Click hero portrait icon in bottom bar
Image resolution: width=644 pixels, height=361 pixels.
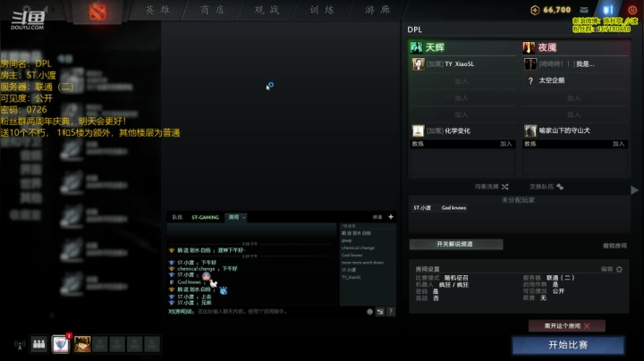click(x=82, y=344)
